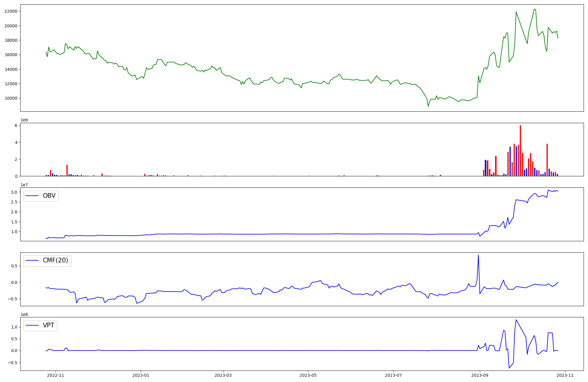The width and height of the screenshot is (588, 382).
Task: Click the CMF spike peak near 2023-09
Action: [478, 255]
